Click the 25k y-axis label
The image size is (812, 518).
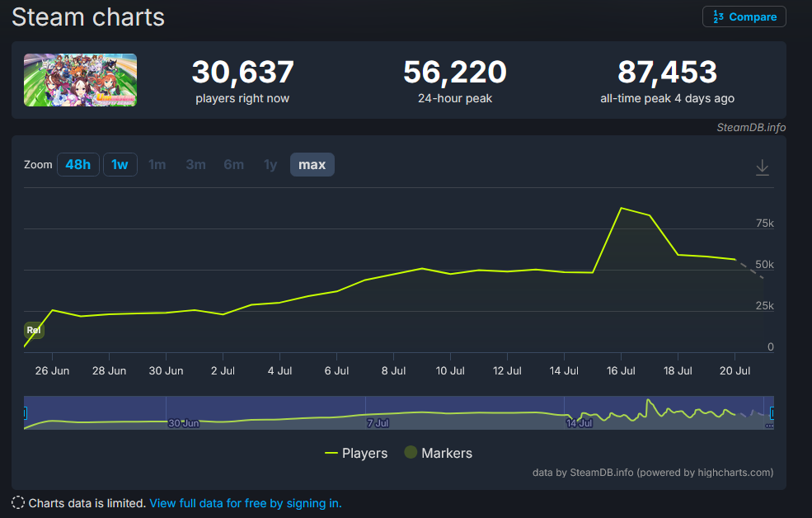pyautogui.click(x=764, y=306)
